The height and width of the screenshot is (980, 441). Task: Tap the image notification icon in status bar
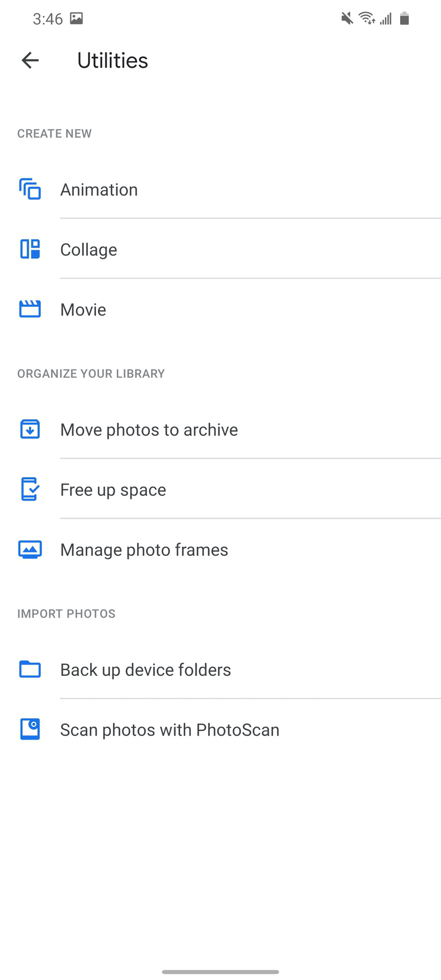tap(77, 19)
